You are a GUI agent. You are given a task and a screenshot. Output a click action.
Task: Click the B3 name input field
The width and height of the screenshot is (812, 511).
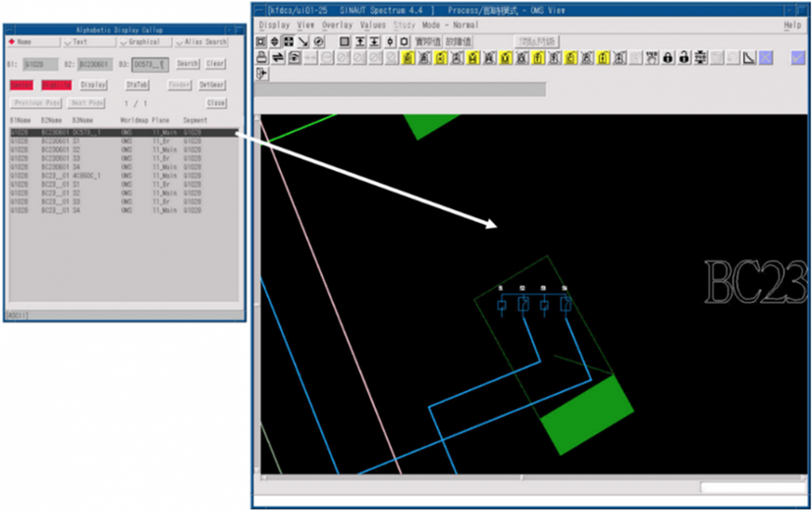click(150, 64)
